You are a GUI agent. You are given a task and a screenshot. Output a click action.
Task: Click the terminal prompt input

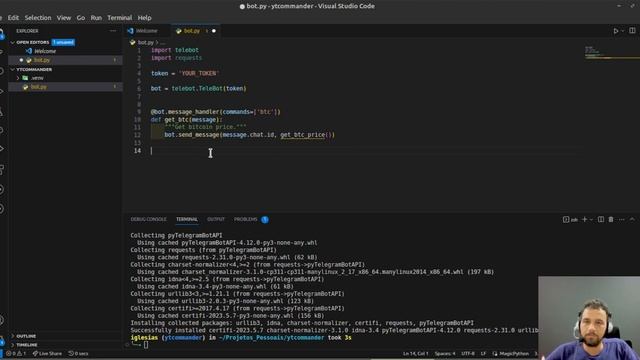point(146,345)
